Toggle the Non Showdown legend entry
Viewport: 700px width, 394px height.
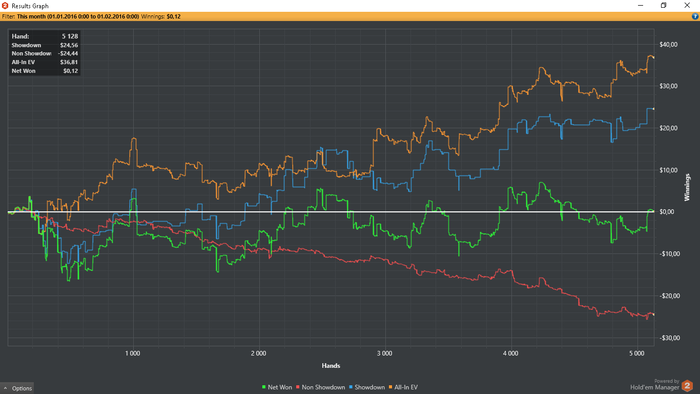click(321, 387)
